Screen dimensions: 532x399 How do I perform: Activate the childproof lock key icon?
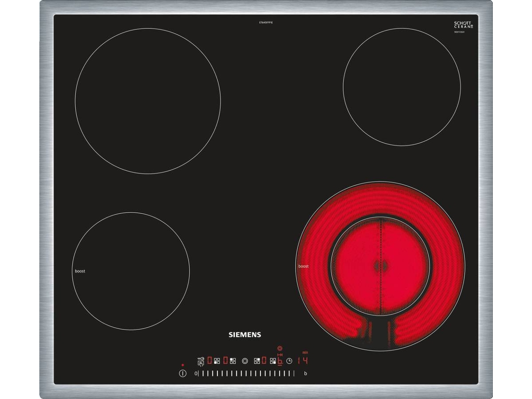point(201,362)
